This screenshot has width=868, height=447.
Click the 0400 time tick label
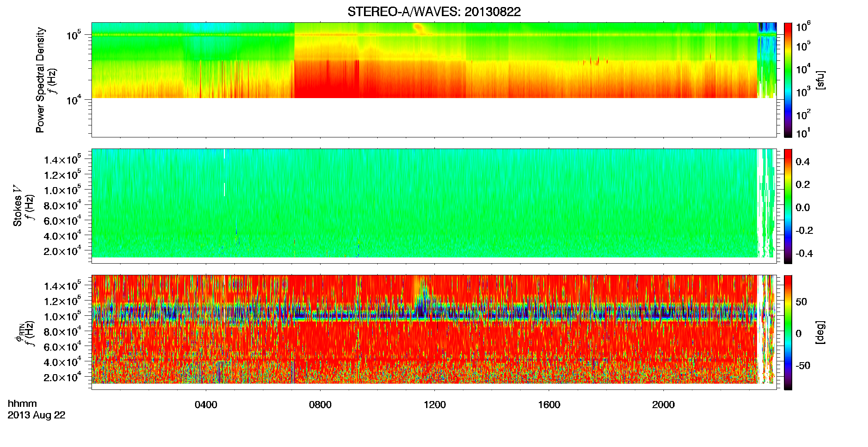pyautogui.click(x=206, y=405)
